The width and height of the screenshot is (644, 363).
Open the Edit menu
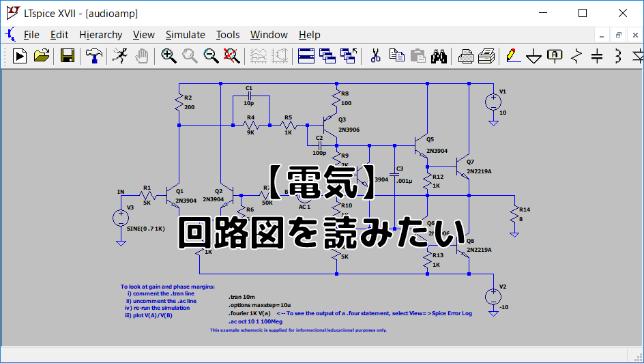click(x=59, y=35)
